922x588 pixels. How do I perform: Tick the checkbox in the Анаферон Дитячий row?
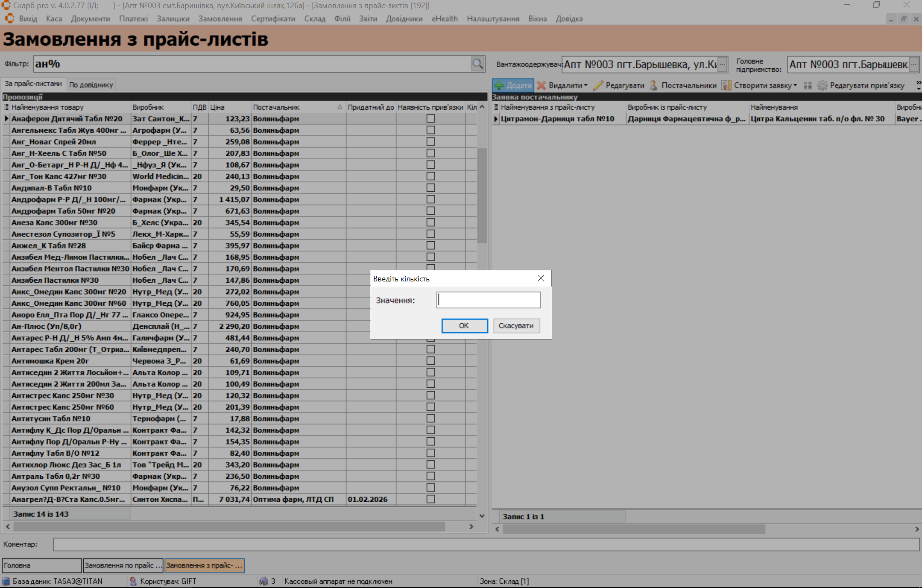[x=430, y=119]
